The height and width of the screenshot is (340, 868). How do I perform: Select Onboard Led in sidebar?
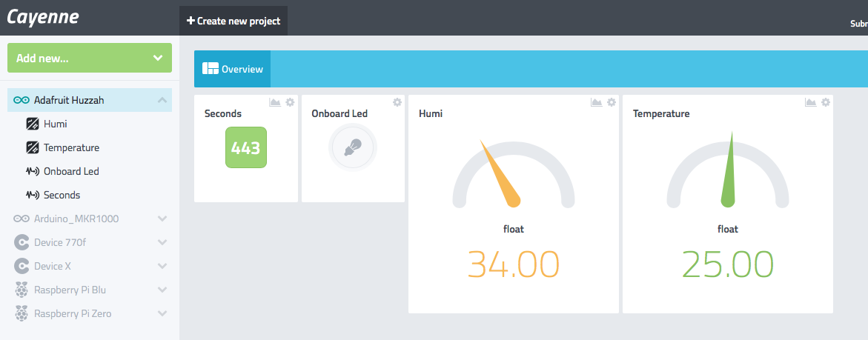[x=71, y=171]
